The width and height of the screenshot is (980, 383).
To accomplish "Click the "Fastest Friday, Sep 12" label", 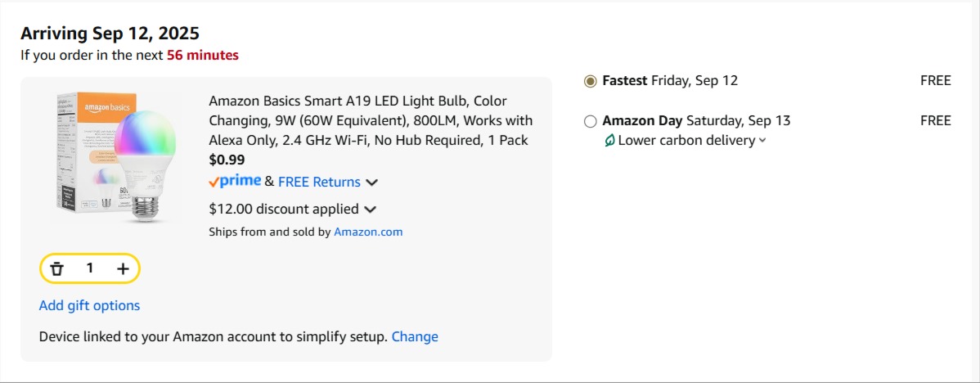I will click(670, 80).
